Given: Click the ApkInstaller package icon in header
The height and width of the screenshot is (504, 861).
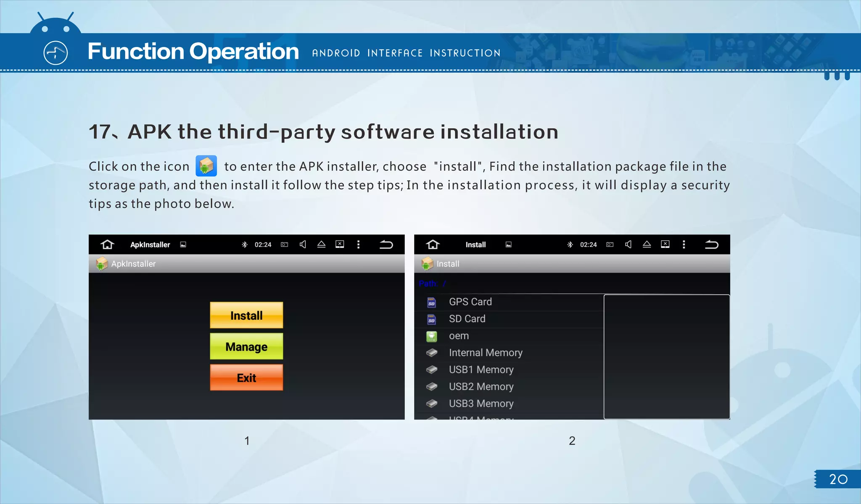Looking at the screenshot, I should click(x=101, y=264).
